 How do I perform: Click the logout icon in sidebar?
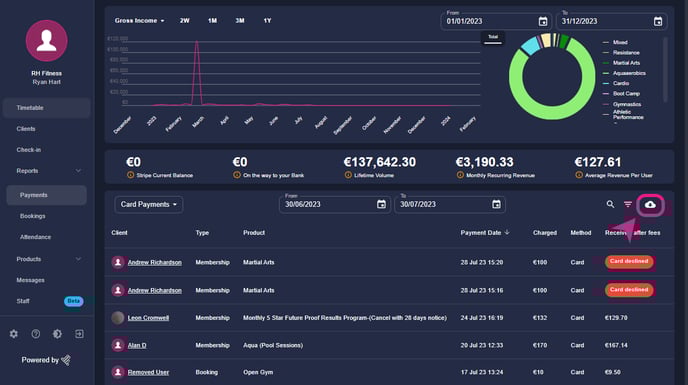pos(79,334)
